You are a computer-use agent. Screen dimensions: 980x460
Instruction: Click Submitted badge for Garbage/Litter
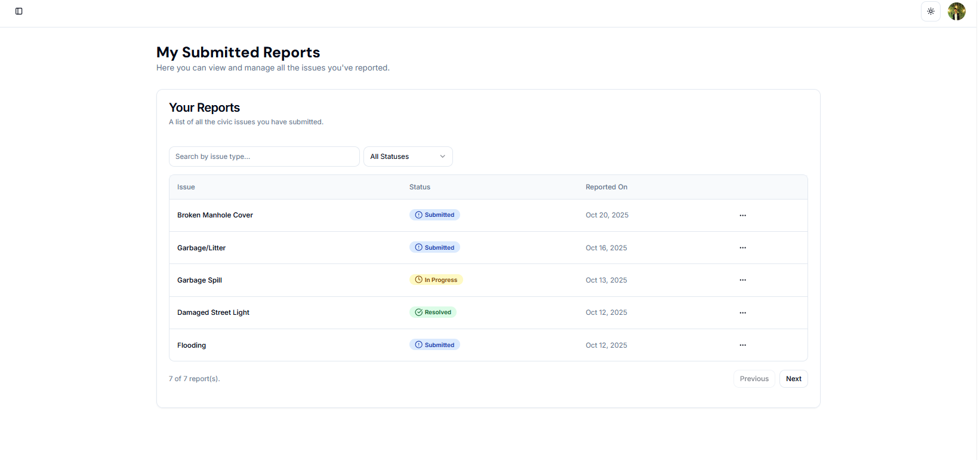tap(434, 247)
